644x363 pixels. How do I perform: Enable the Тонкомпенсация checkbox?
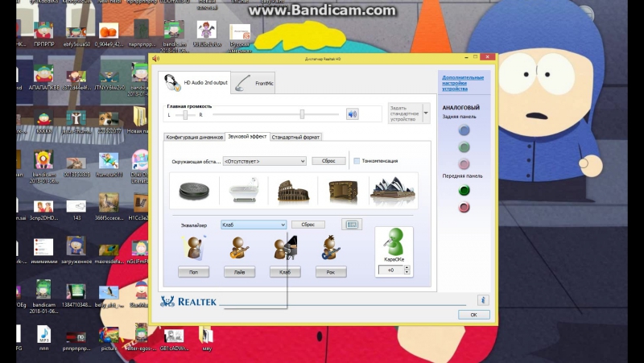pos(357,161)
